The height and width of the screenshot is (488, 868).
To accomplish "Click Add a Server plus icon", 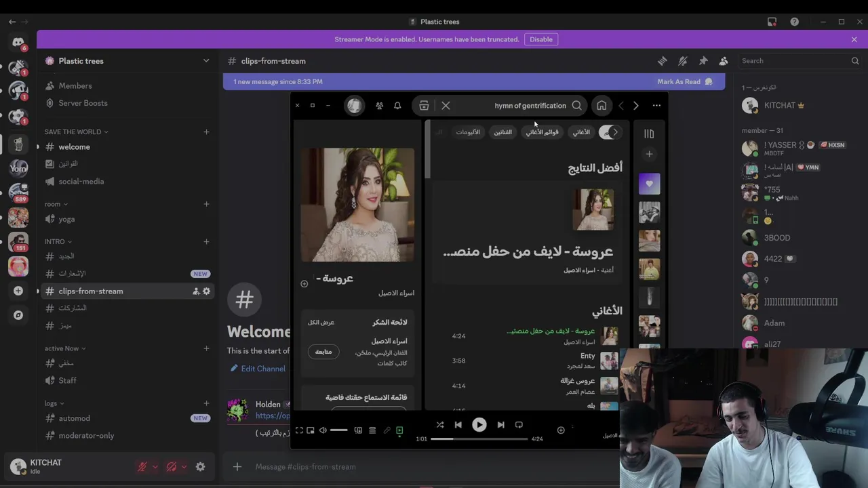I will coord(18,291).
